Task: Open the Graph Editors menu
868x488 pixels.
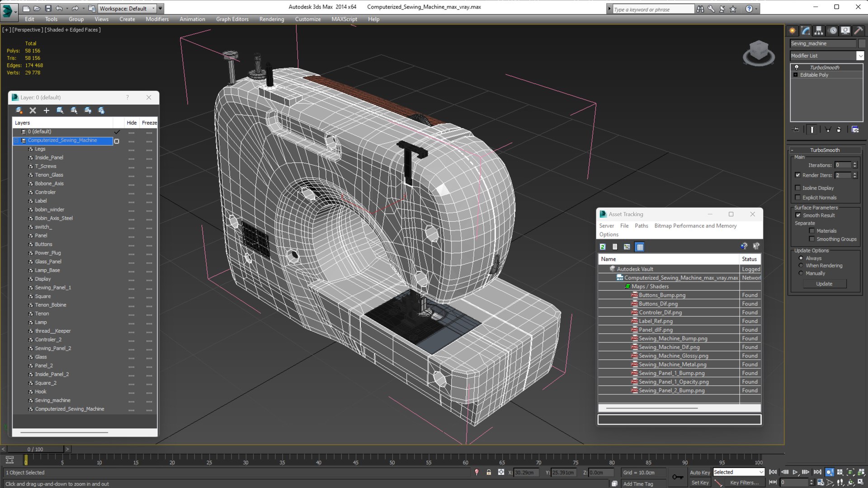Action: point(232,19)
